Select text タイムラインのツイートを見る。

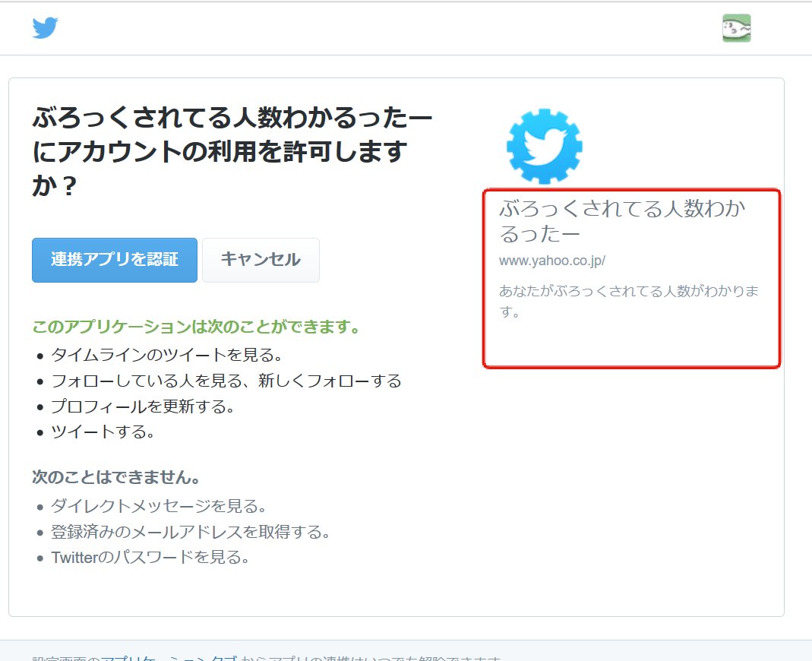(x=166, y=355)
